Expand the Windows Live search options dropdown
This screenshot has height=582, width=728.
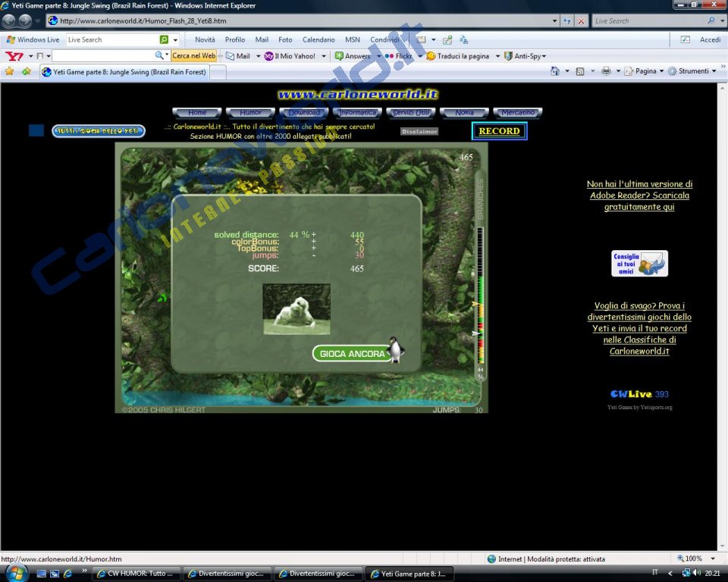pos(175,40)
